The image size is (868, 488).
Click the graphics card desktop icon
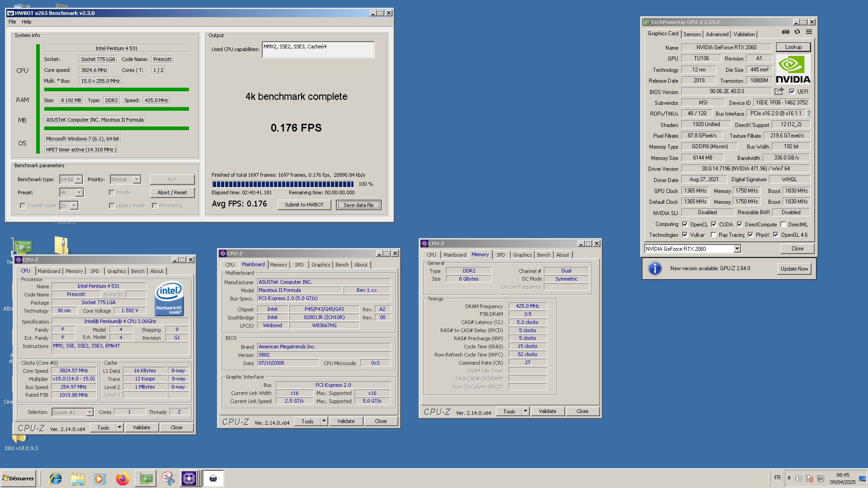click(x=22, y=247)
